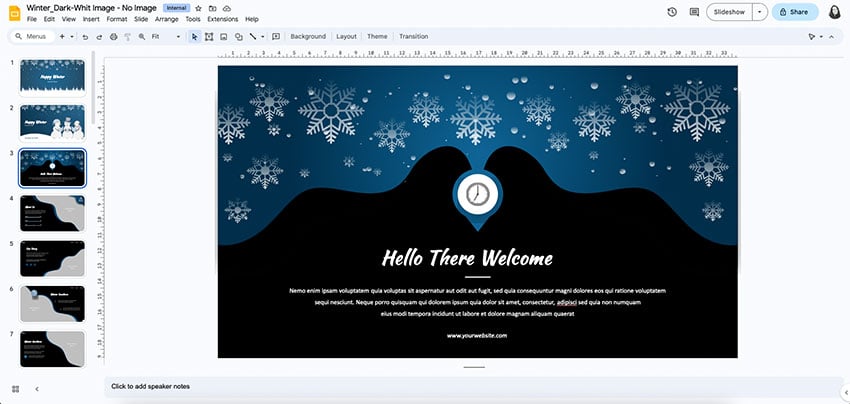Collapse the filmstrip with the arrow
Viewport: 850px width, 404px height.
(37, 388)
